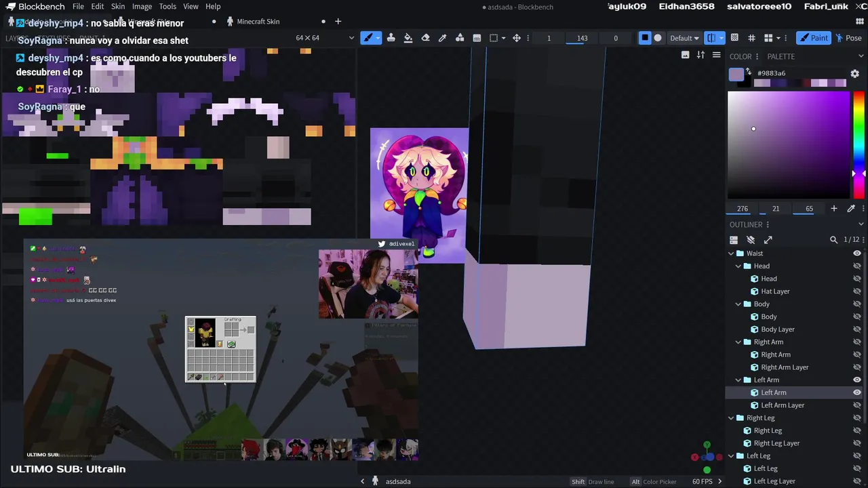Screen dimensions: 868x488
Task: Collapse the Head group
Action: pyautogui.click(x=738, y=266)
